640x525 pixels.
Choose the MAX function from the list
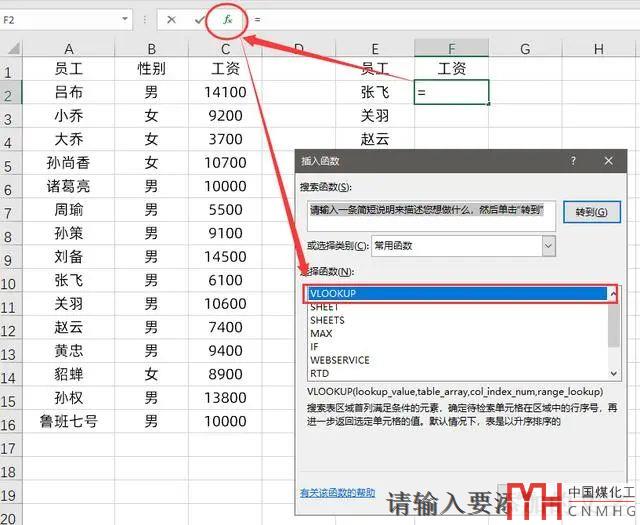tap(321, 333)
